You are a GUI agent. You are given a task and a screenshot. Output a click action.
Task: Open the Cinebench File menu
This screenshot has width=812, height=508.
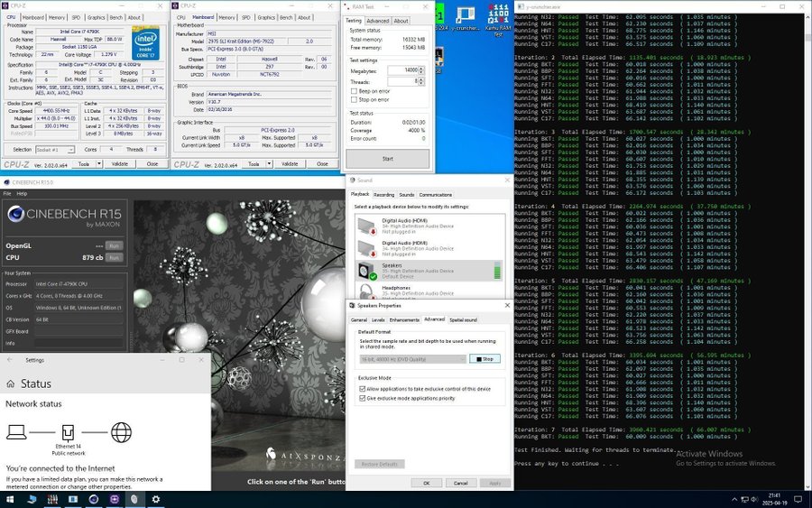7,194
